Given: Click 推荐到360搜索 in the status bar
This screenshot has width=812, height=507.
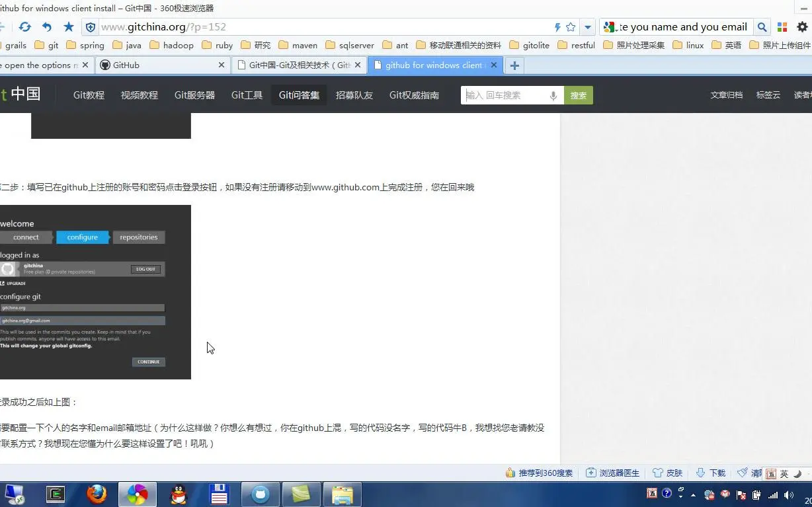Looking at the screenshot, I should (x=540, y=473).
